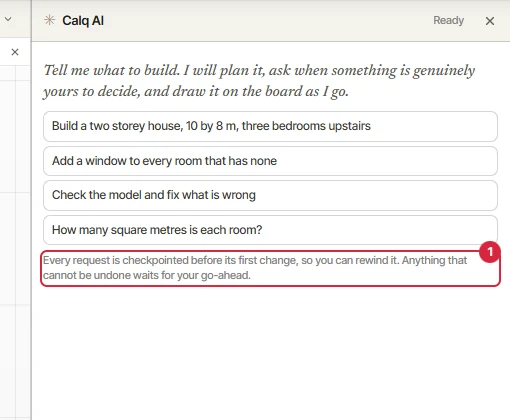Click the italic 'Tell me what to build' intro

(259, 81)
